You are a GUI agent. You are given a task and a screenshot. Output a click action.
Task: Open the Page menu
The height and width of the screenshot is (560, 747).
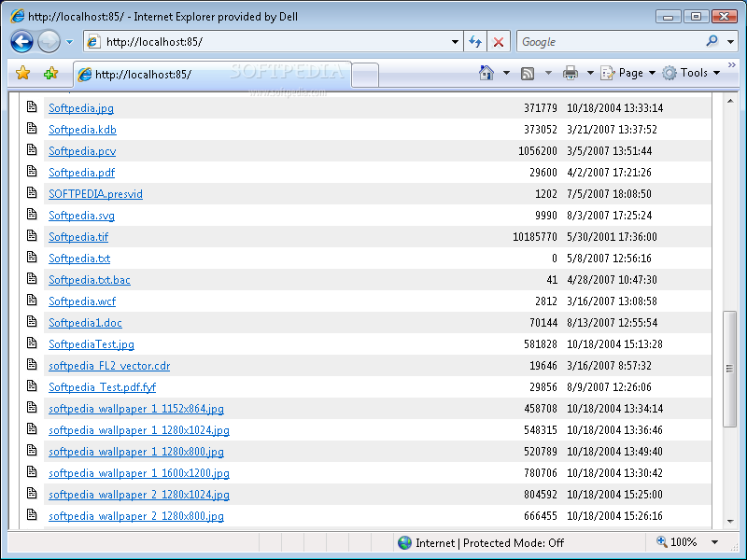tap(627, 73)
